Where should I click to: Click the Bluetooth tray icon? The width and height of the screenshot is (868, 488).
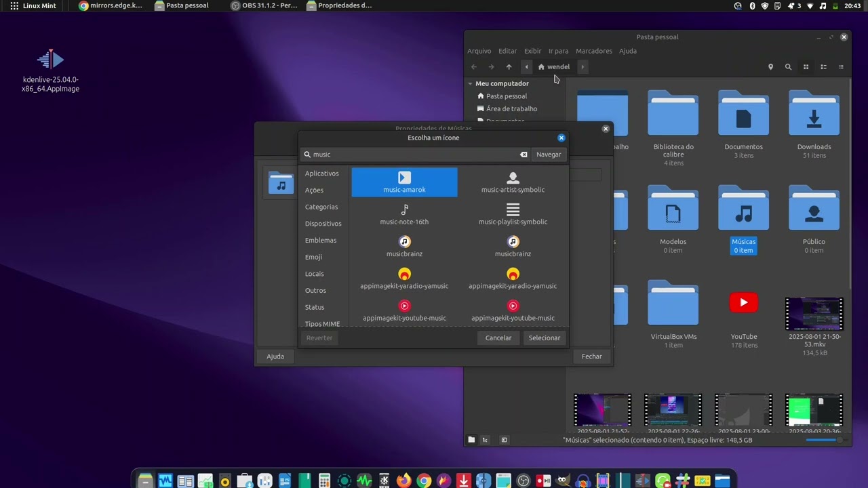[x=752, y=5]
